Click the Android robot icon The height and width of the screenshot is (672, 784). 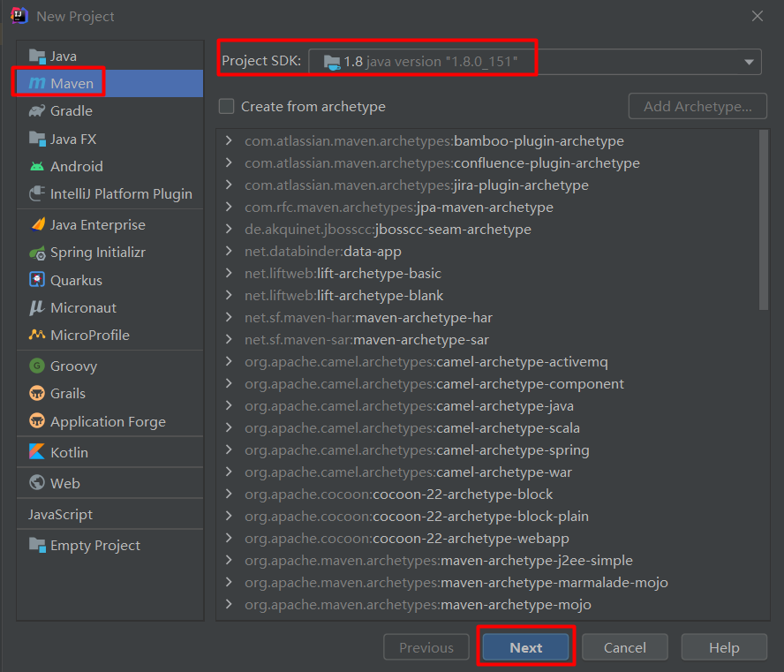(37, 166)
